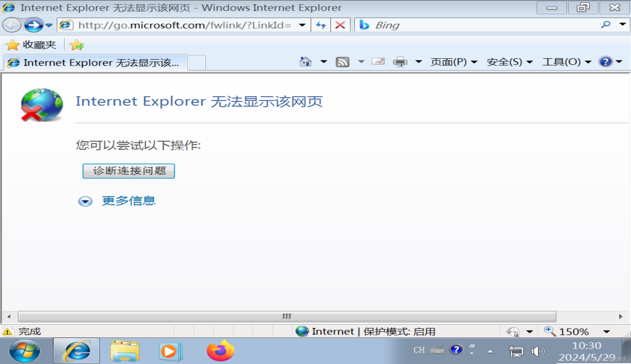Click the refresh page icon
The image size is (631, 364).
click(321, 25)
